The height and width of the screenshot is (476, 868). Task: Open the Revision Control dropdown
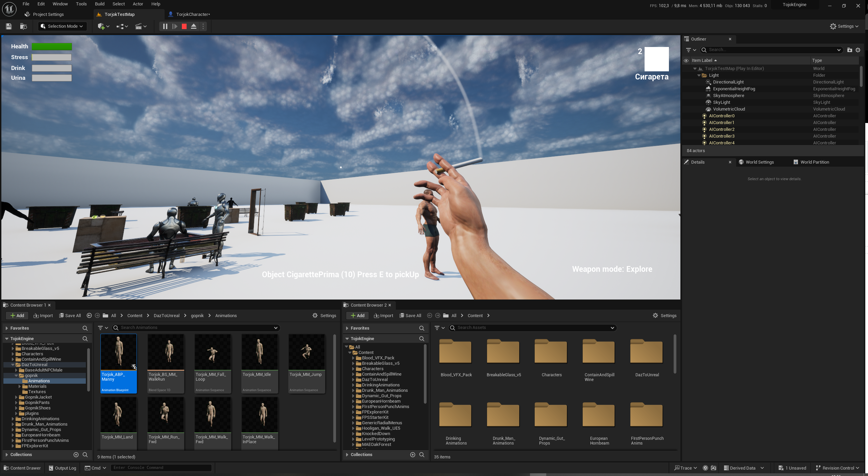click(838, 468)
